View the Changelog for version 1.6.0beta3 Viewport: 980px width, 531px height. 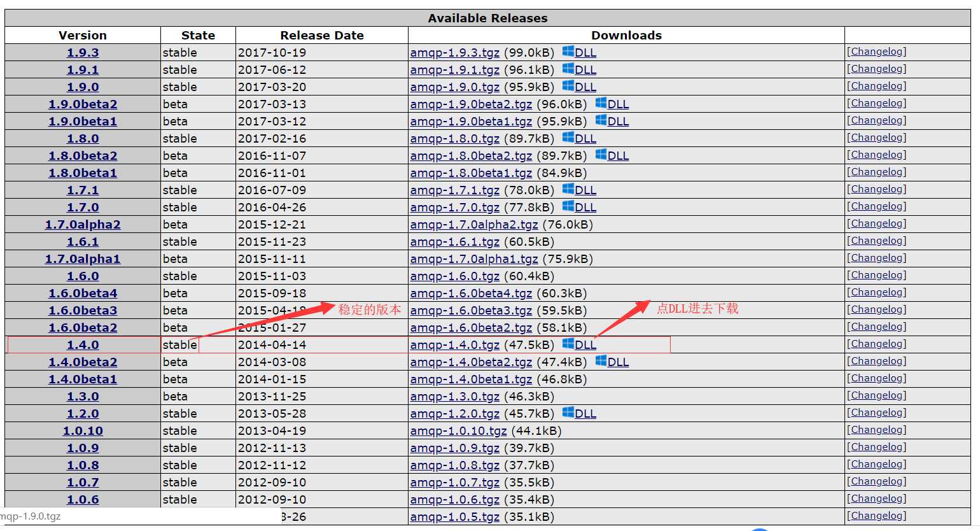tap(876, 309)
